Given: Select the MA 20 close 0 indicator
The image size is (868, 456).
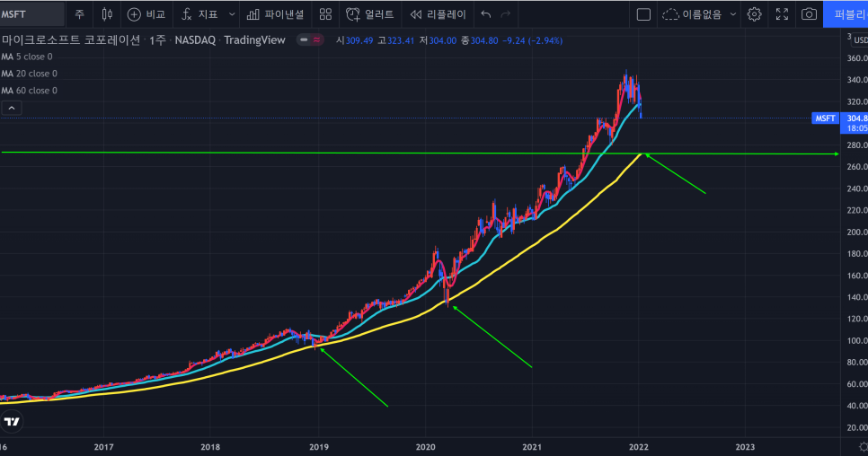Looking at the screenshot, I should (29, 74).
